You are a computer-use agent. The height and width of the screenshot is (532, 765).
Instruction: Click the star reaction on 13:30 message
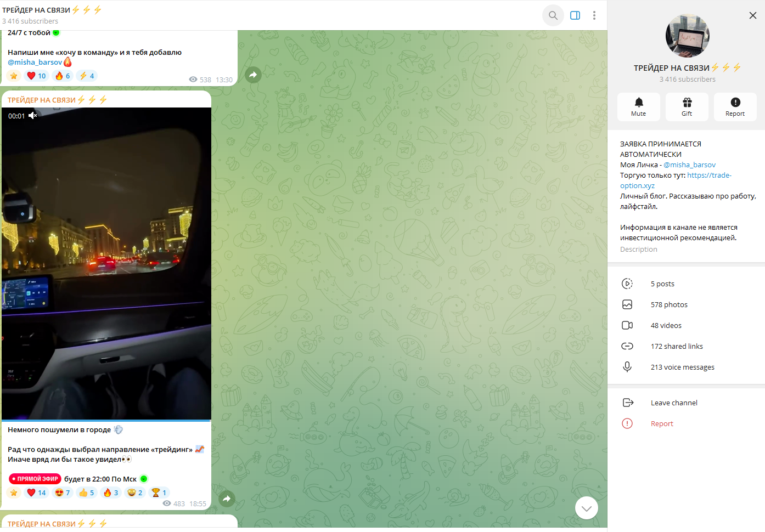click(14, 76)
